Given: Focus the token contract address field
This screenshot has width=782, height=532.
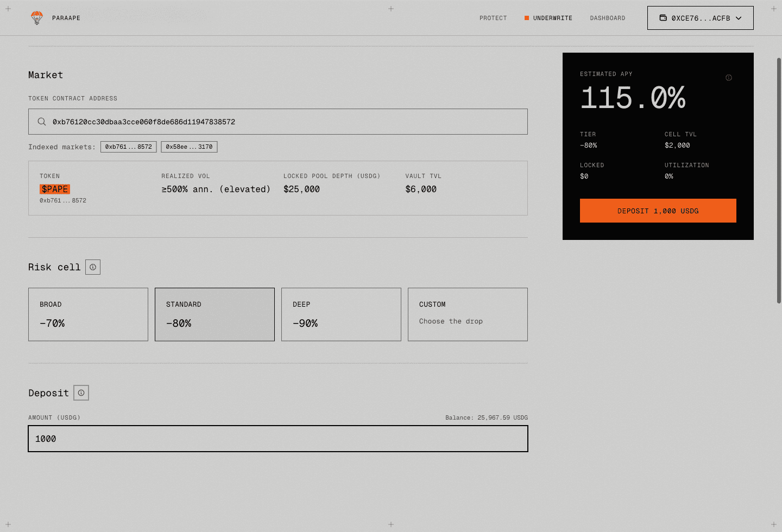Looking at the screenshot, I should coord(278,122).
